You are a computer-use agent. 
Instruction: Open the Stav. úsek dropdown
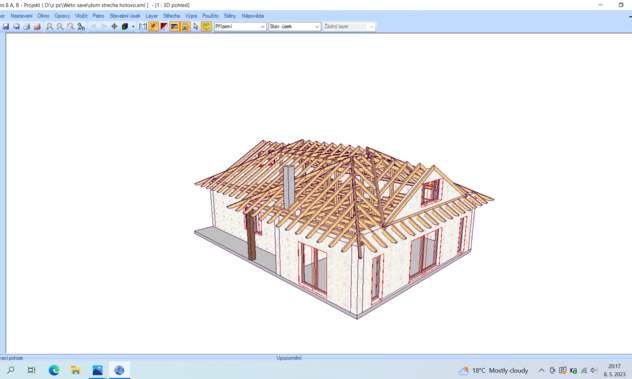click(294, 27)
